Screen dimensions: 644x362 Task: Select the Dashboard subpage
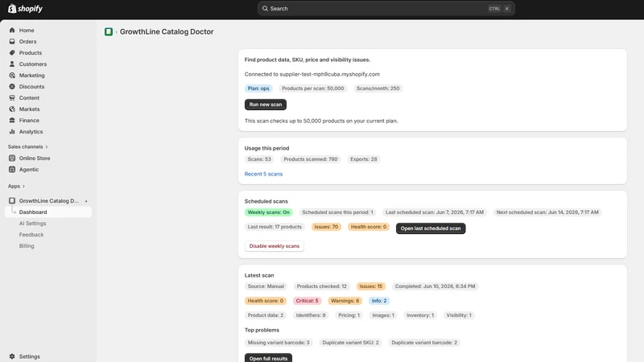[x=48, y=212]
